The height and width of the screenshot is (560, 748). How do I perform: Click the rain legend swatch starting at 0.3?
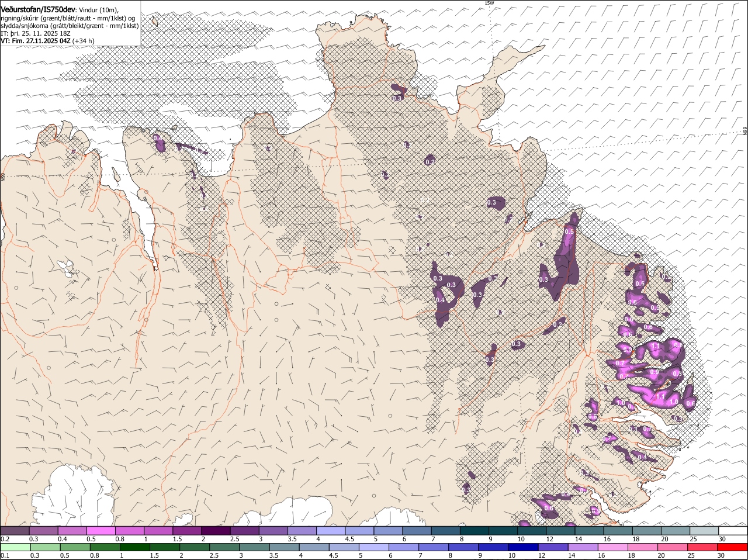45,547
